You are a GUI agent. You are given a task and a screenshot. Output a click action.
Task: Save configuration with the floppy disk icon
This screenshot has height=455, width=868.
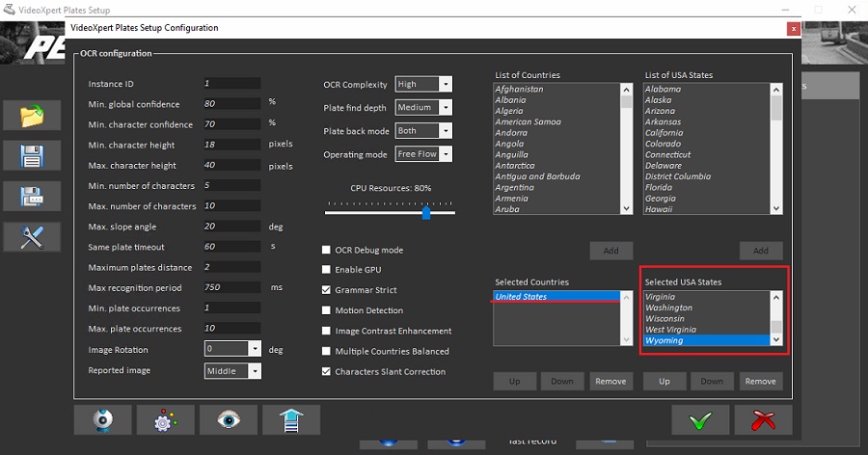point(32,156)
